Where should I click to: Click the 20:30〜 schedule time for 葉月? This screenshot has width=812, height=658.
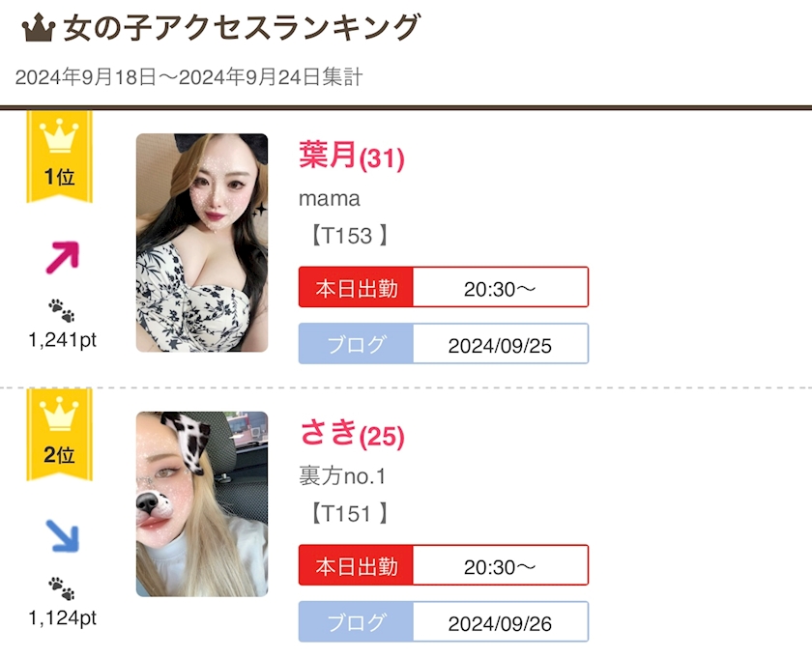pos(500,288)
